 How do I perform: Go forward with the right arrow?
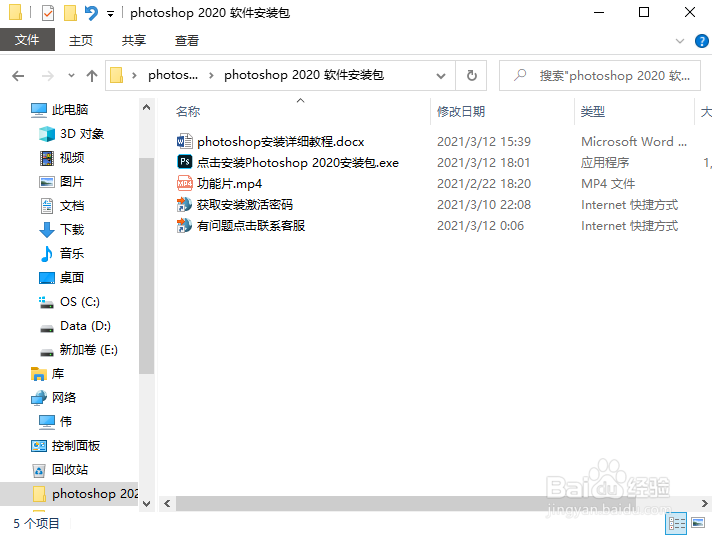click(48, 75)
